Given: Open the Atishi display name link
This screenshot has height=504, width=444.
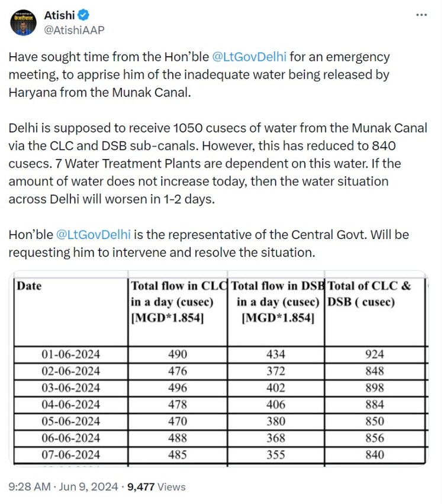Looking at the screenshot, I should (59, 14).
